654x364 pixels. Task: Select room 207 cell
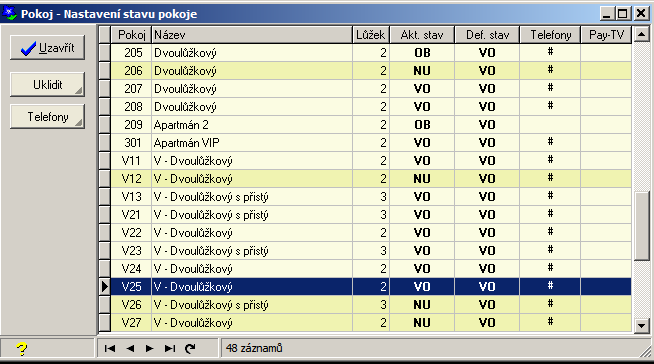point(131,89)
